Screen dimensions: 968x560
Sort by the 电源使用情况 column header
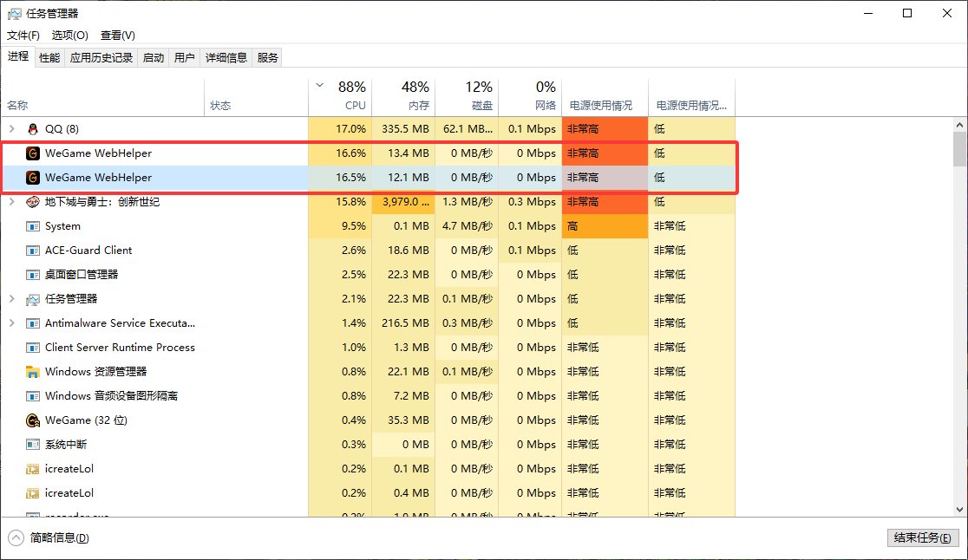point(605,97)
